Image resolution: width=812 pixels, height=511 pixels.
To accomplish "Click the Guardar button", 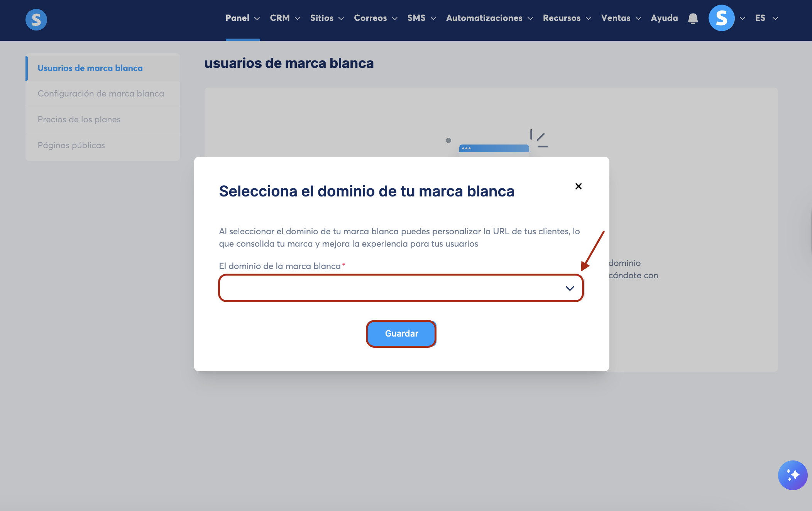I will [401, 333].
